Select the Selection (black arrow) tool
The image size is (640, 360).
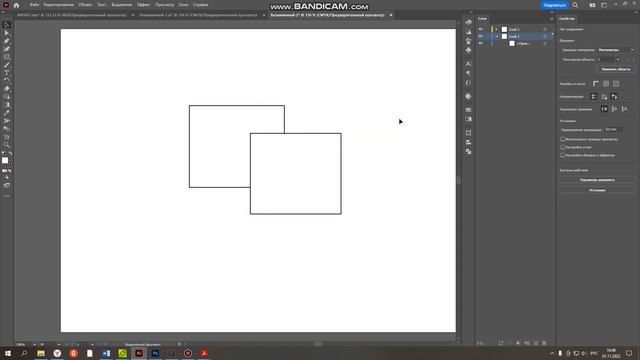7,25
